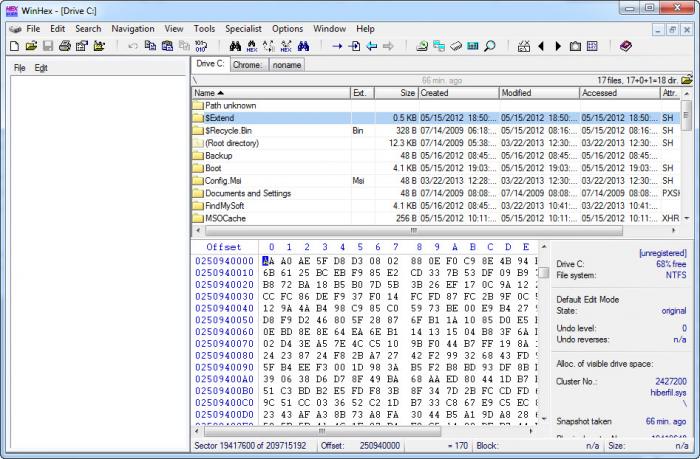Image resolution: width=700 pixels, height=459 pixels.
Task: Open the Tools menu
Action: pyautogui.click(x=204, y=29)
